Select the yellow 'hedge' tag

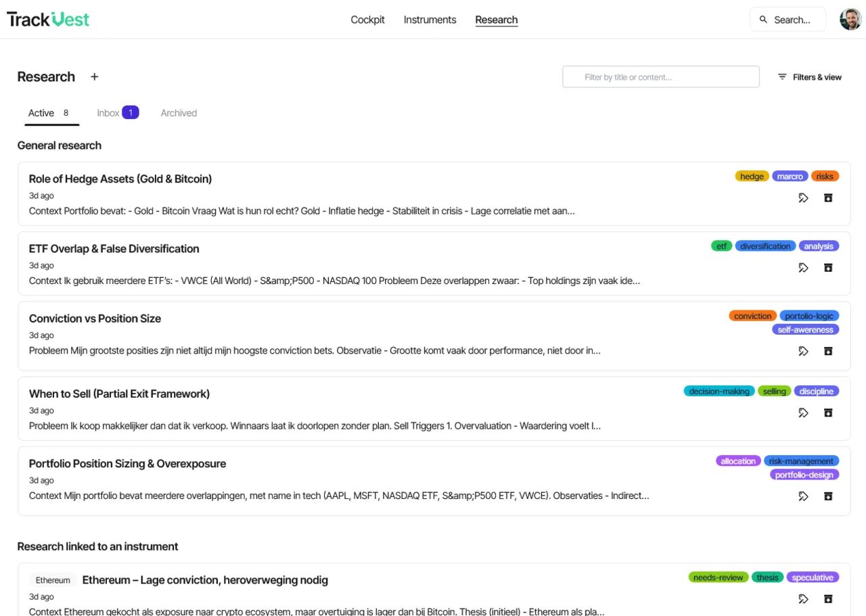(x=752, y=176)
